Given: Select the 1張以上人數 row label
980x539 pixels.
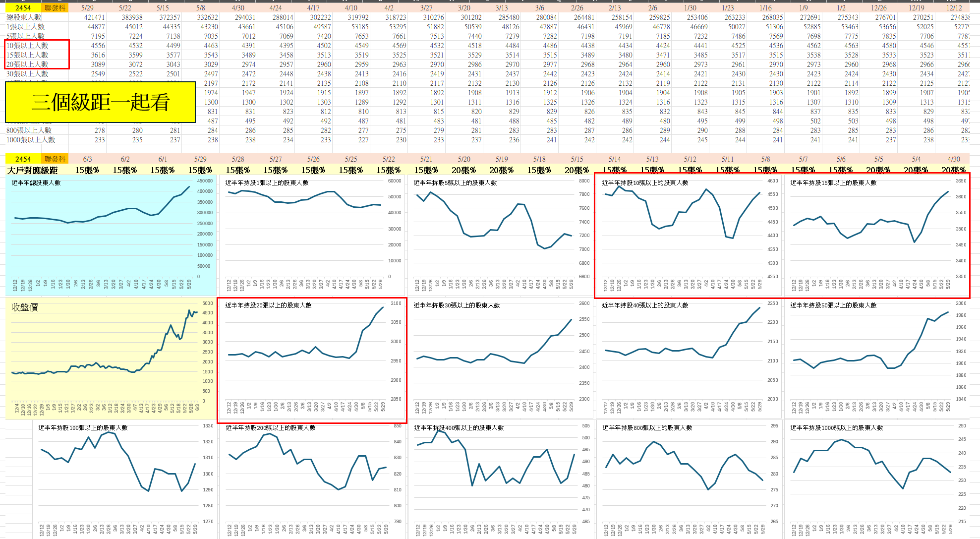Looking at the screenshot, I should coord(25,27).
